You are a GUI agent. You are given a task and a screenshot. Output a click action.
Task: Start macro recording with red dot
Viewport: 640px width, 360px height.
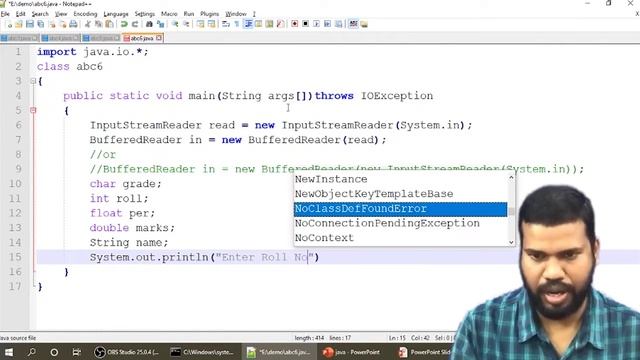pos(294,24)
